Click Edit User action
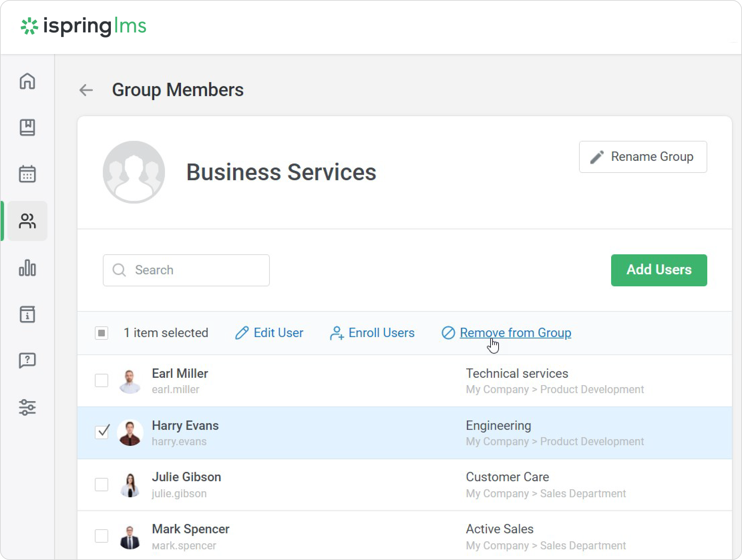Viewport: 742px width, 560px height. click(269, 333)
